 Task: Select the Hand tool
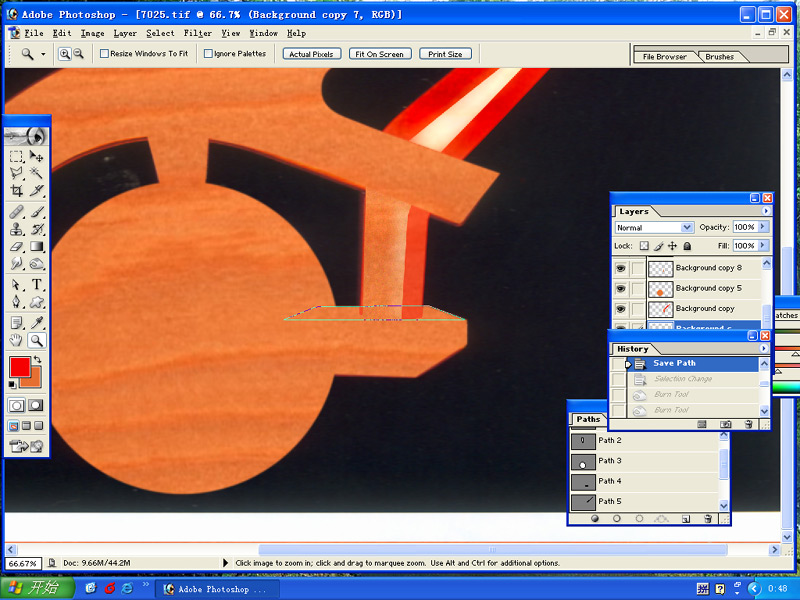tap(16, 340)
